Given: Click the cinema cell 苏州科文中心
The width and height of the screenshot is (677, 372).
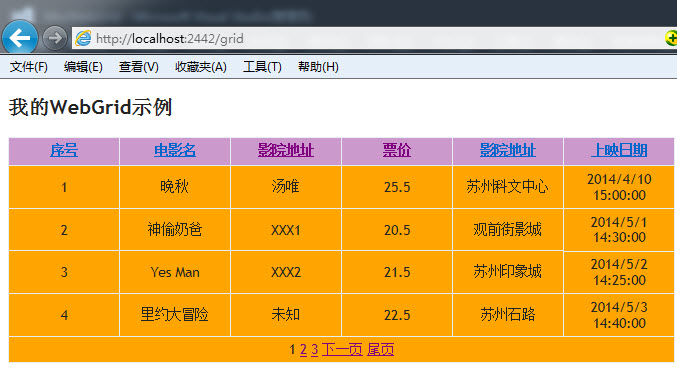Looking at the screenshot, I should (x=508, y=187).
